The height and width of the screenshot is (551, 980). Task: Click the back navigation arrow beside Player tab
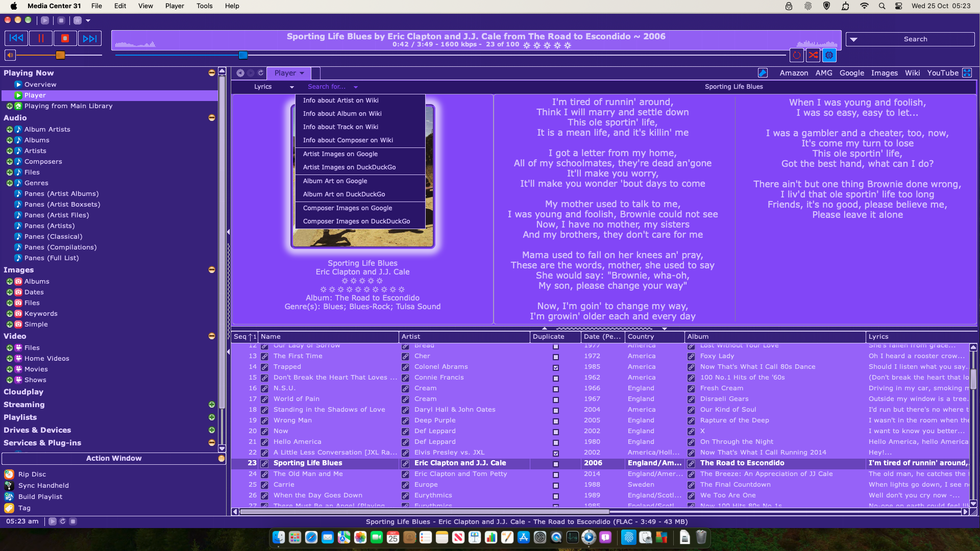[x=240, y=73]
